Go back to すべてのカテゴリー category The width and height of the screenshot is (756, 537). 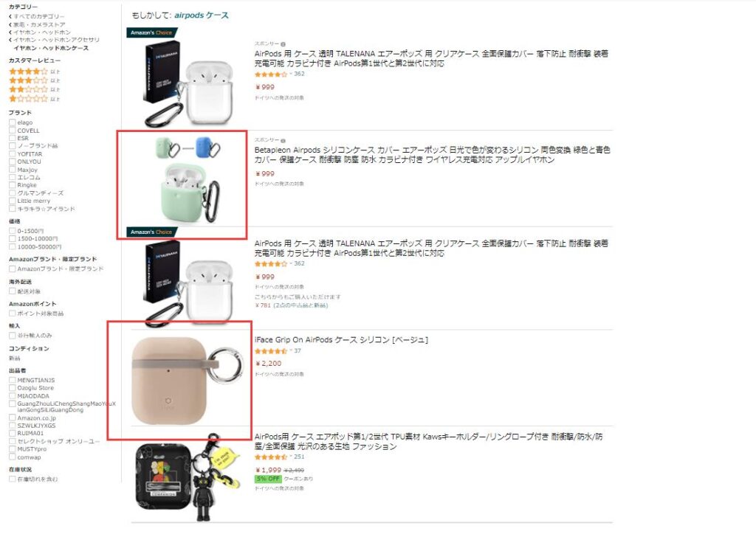38,16
